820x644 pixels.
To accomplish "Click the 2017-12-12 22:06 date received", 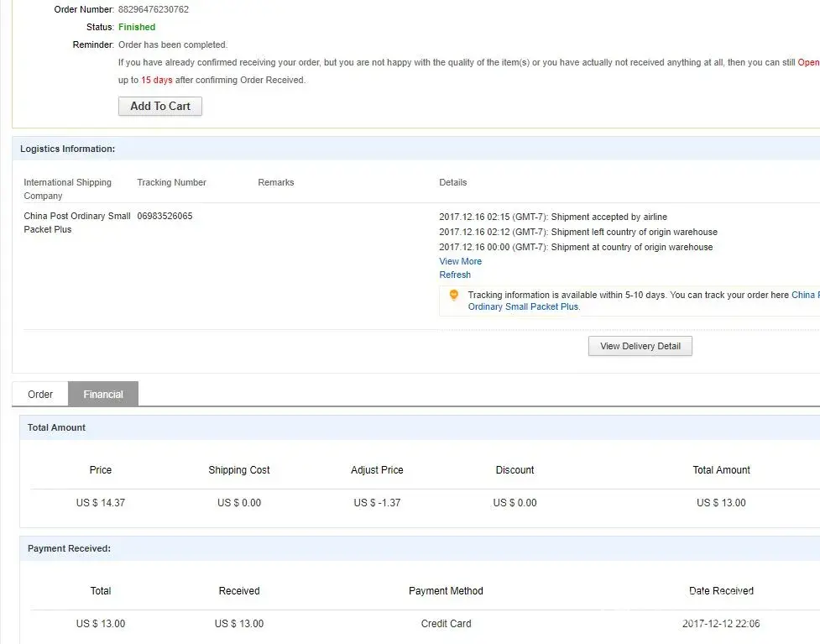I will pyautogui.click(x=721, y=624).
